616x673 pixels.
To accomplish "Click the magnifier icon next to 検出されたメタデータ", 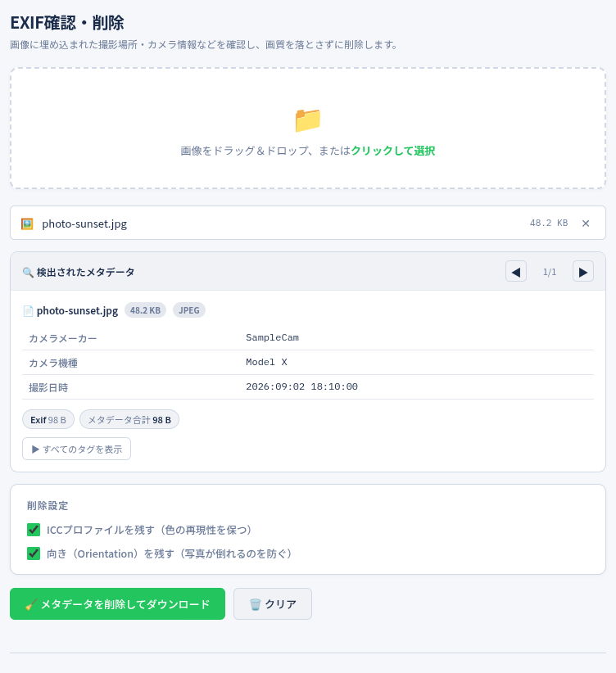I will (x=28, y=273).
